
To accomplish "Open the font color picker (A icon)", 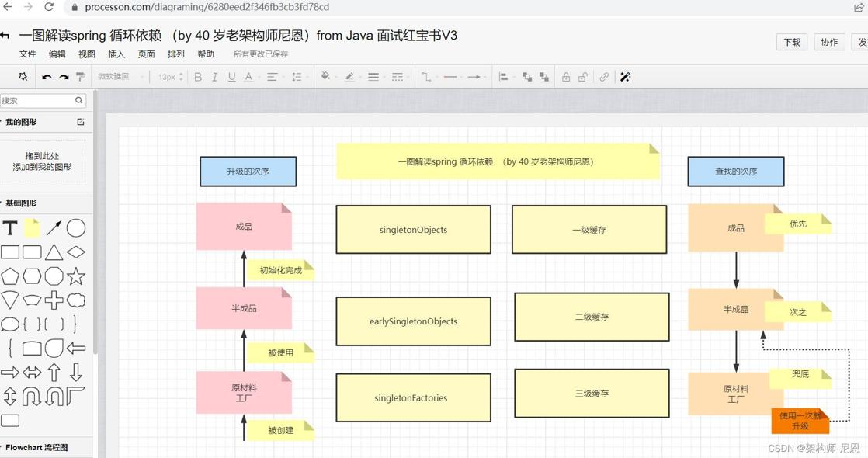I will (248, 77).
